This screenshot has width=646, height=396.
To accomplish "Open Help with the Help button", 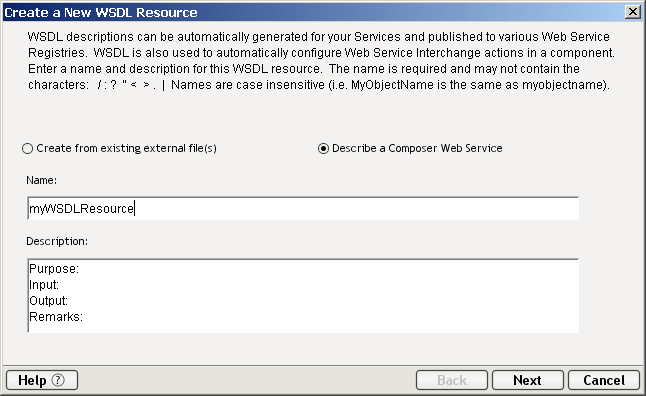I will (x=42, y=380).
